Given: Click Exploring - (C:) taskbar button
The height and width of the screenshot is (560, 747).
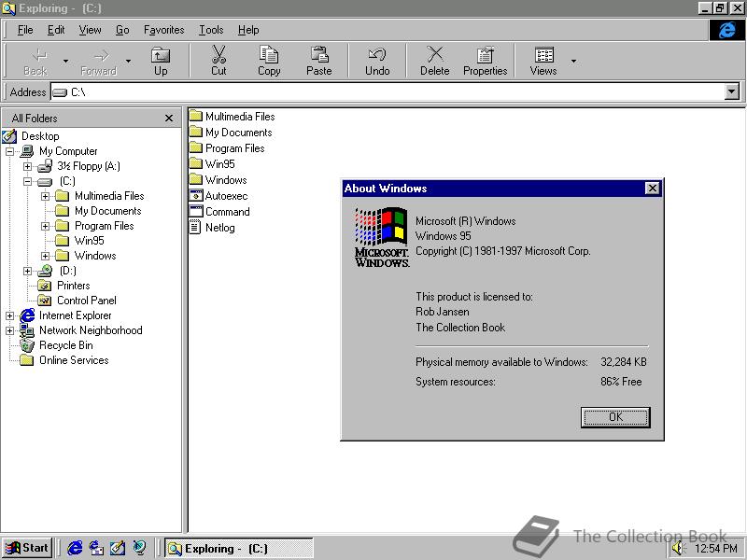Looking at the screenshot, I should click(239, 549).
